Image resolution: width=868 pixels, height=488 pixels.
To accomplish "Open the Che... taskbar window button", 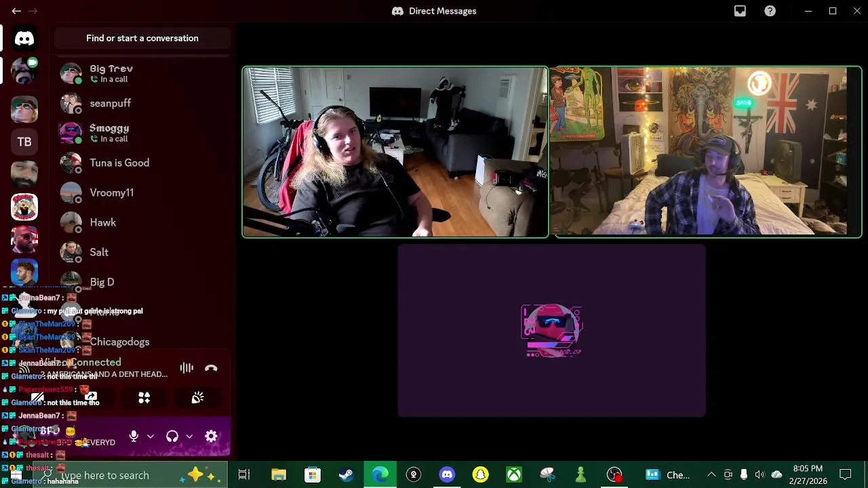I will pyautogui.click(x=668, y=475).
